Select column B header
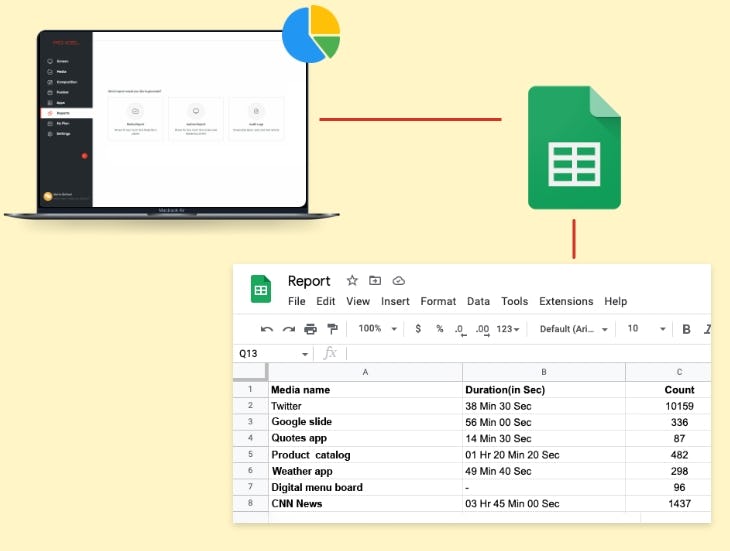The width and height of the screenshot is (730, 551). pyautogui.click(x=544, y=372)
